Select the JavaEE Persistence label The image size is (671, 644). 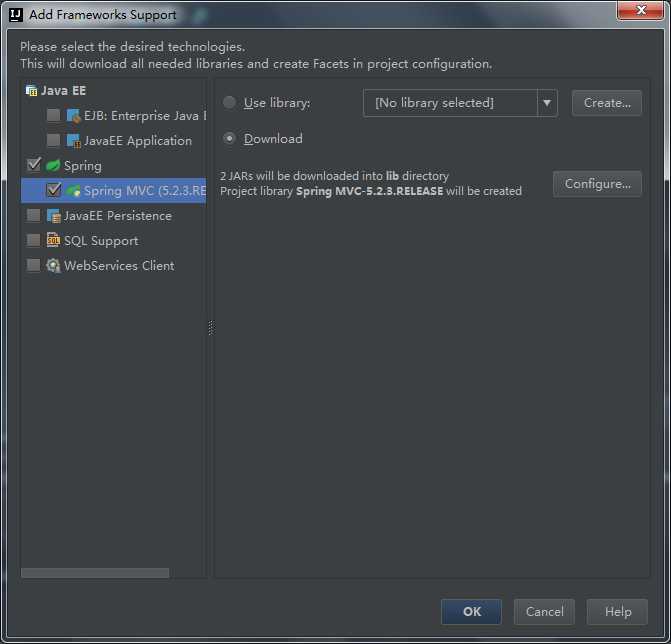[x=118, y=216]
